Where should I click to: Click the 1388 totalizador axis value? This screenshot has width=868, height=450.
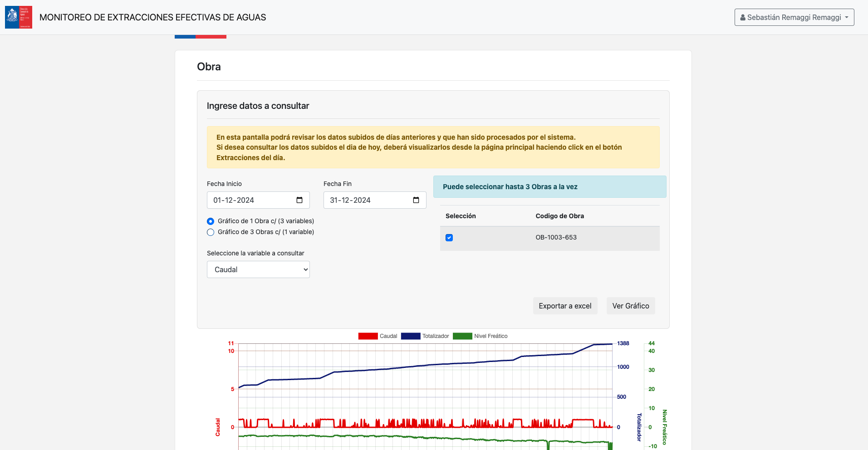click(623, 343)
